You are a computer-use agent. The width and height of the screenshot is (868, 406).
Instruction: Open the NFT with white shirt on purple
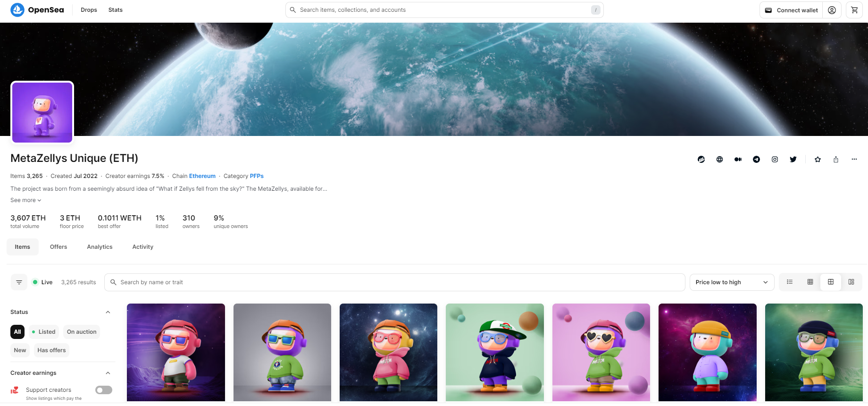click(176, 353)
